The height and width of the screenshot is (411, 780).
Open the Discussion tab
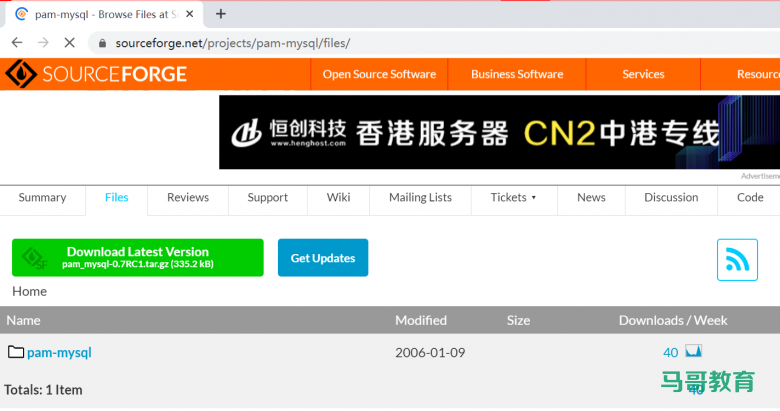click(671, 198)
